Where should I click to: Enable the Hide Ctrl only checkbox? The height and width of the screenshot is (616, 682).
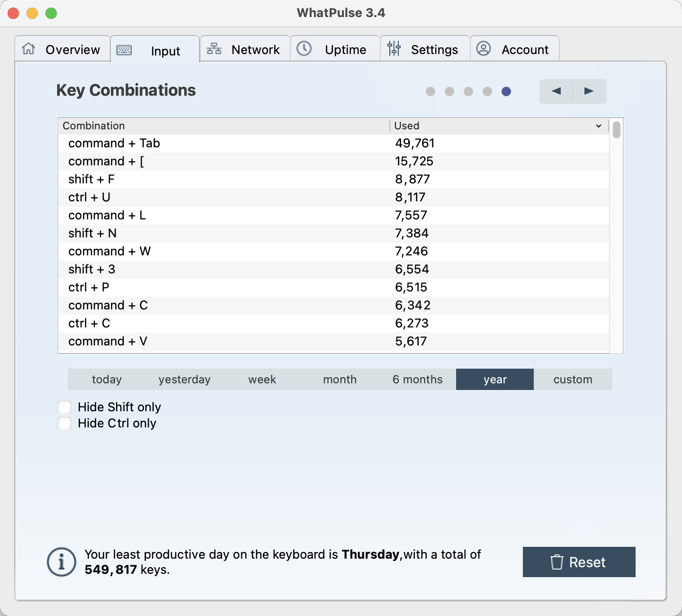64,423
